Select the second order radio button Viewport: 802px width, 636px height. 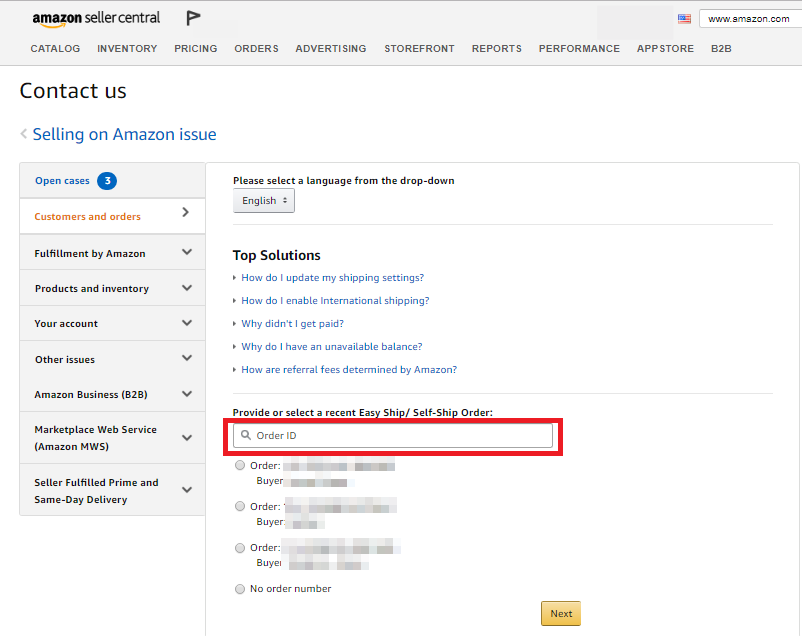240,506
